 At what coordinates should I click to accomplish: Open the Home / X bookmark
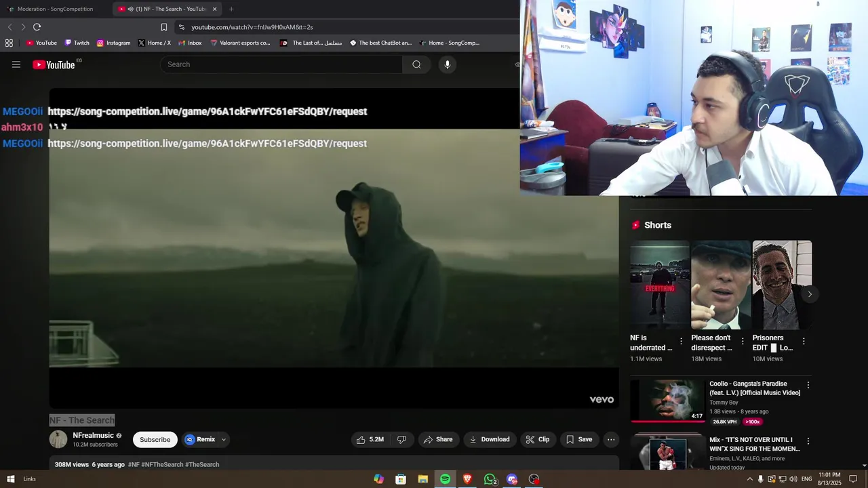[x=154, y=43]
